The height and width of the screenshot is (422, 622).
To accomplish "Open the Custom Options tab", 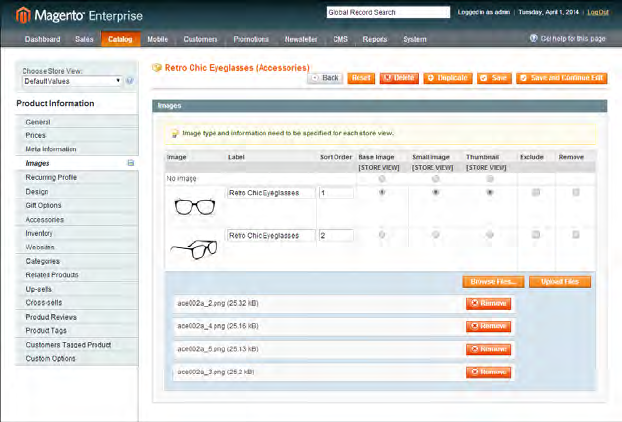I will [77, 359].
